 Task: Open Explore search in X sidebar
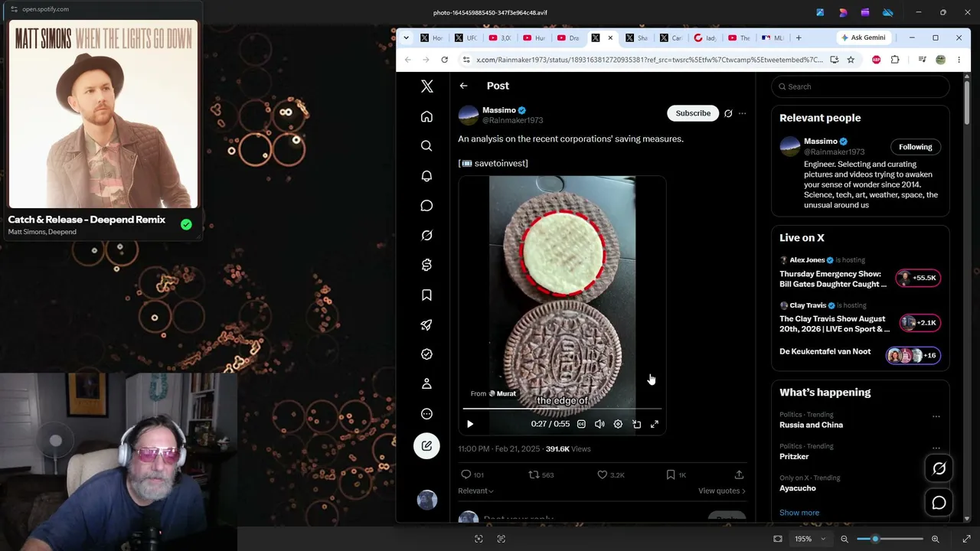tap(426, 146)
